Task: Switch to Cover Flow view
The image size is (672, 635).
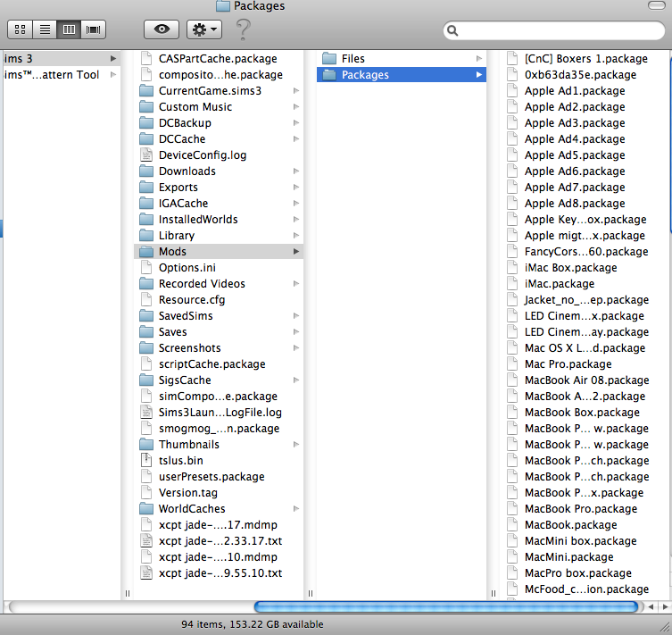Action: click(93, 29)
